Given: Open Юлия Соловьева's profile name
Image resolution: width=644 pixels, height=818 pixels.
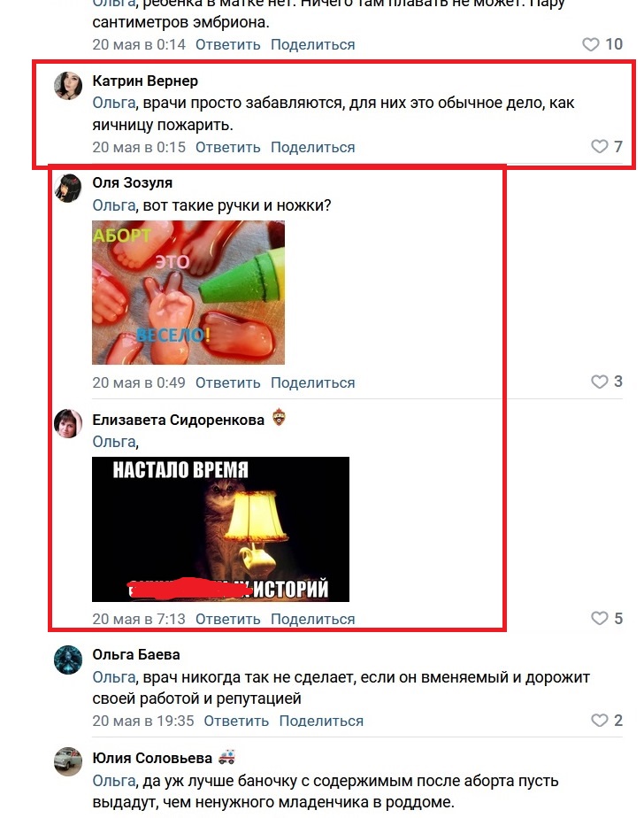Looking at the screenshot, I should [152, 758].
